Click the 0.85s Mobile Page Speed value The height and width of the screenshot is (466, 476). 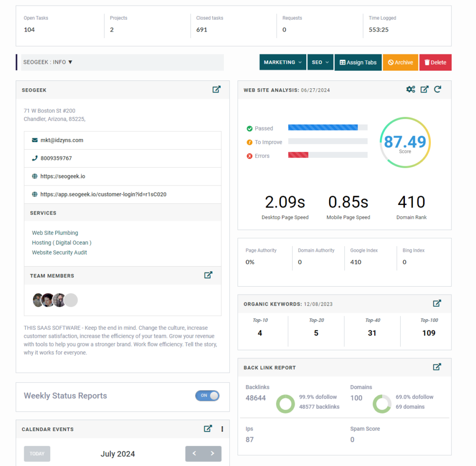coord(348,202)
